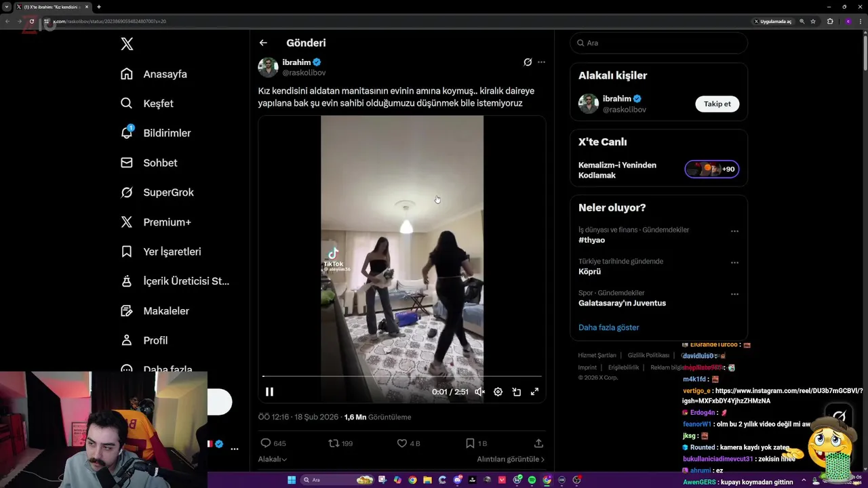Open Spotify from the taskbar
This screenshot has height=488, width=868.
pyautogui.click(x=532, y=480)
